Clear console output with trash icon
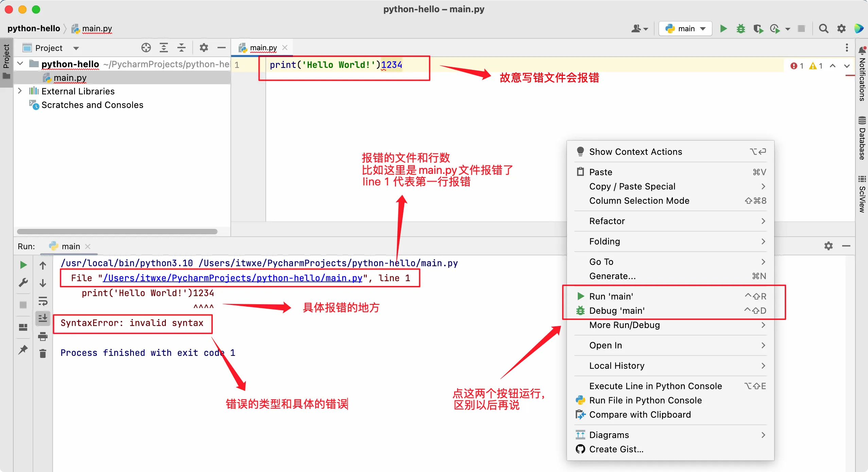 (x=43, y=353)
